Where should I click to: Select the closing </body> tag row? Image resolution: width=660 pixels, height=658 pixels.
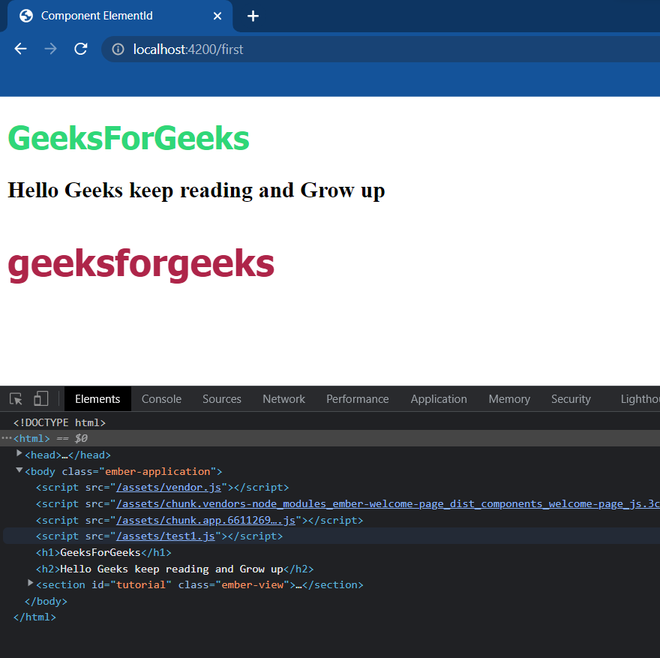coord(46,601)
